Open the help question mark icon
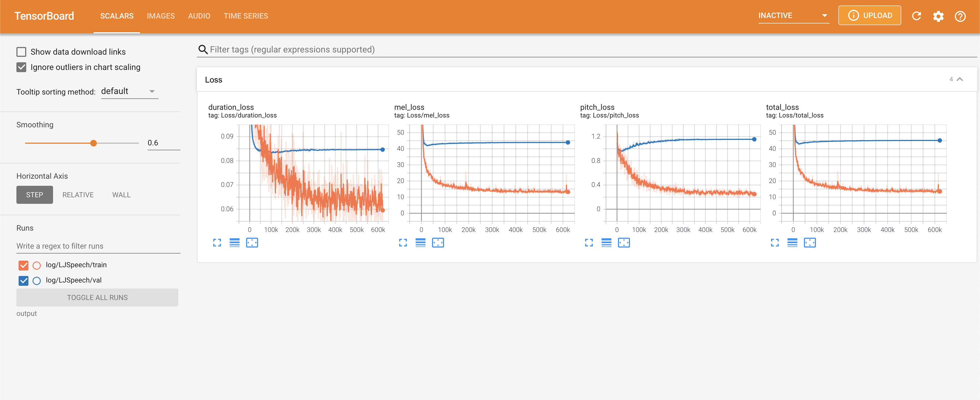The image size is (980, 400). (x=960, y=16)
